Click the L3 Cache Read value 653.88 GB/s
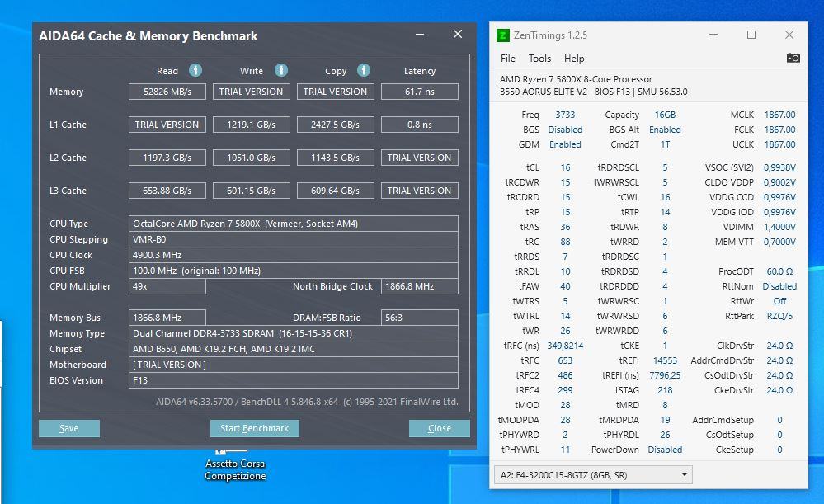The image size is (824, 504). (x=167, y=191)
